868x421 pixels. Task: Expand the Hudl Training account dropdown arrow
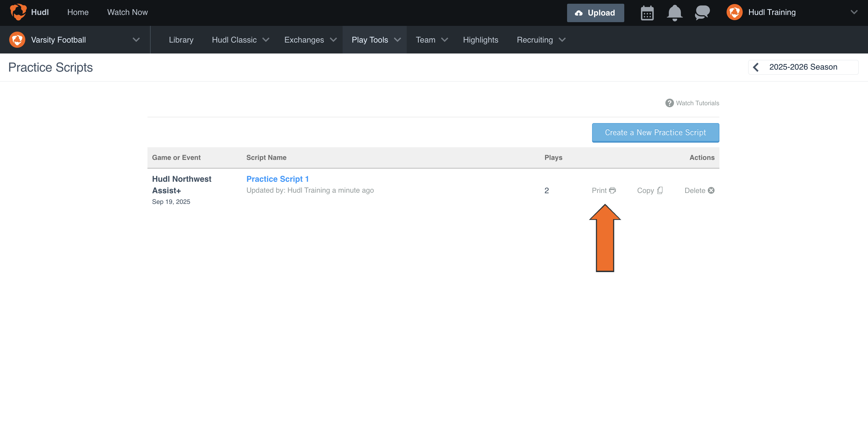(x=854, y=12)
